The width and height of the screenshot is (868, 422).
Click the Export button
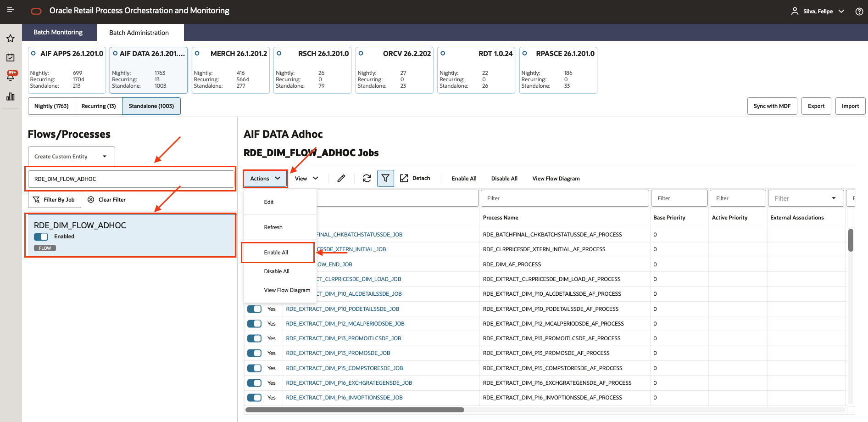click(816, 106)
